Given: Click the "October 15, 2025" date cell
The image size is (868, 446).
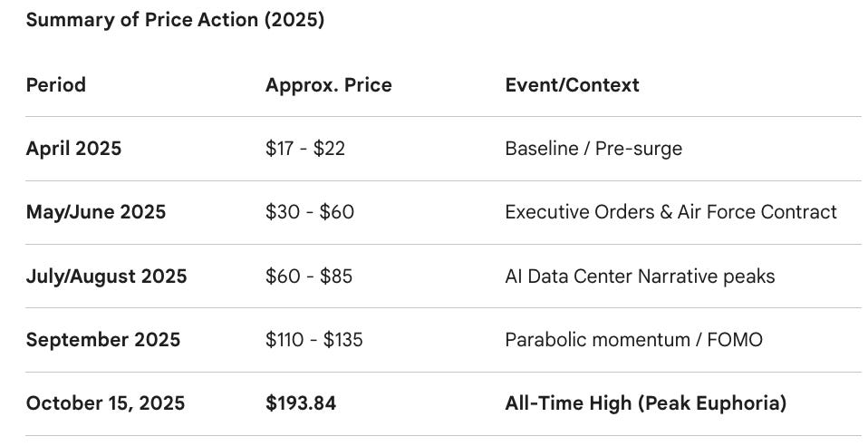Looking at the screenshot, I should [105, 403].
